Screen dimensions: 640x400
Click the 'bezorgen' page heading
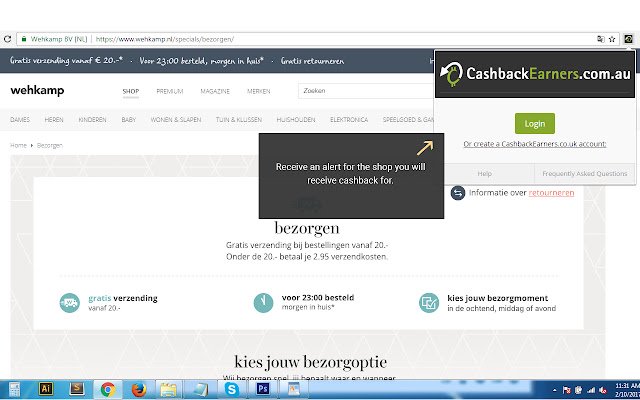[x=307, y=228]
